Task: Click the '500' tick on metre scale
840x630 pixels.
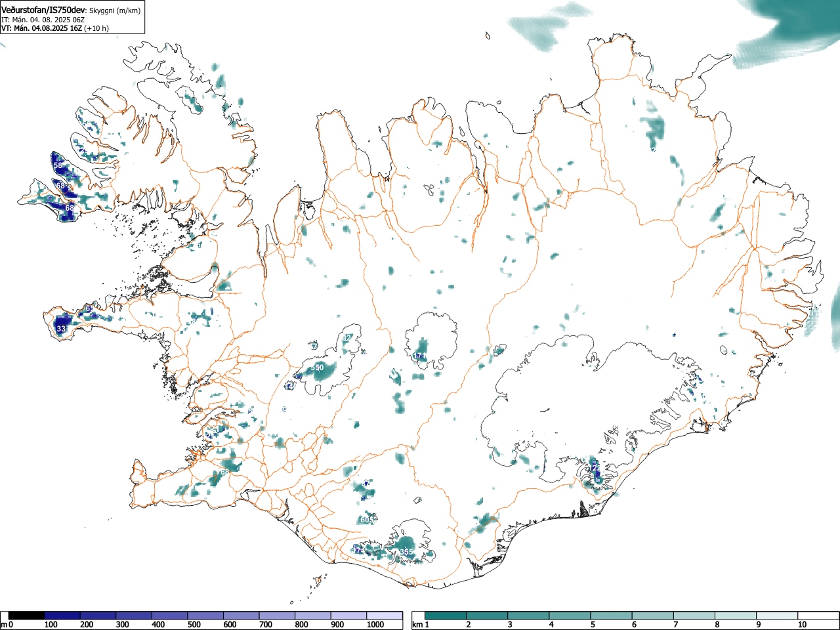Action: coord(194,625)
